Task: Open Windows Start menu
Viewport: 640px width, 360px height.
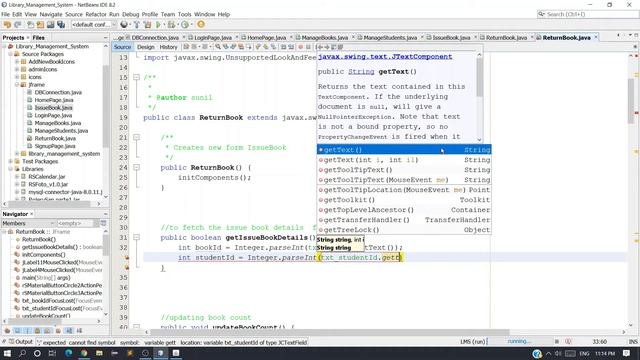Action: [7, 353]
